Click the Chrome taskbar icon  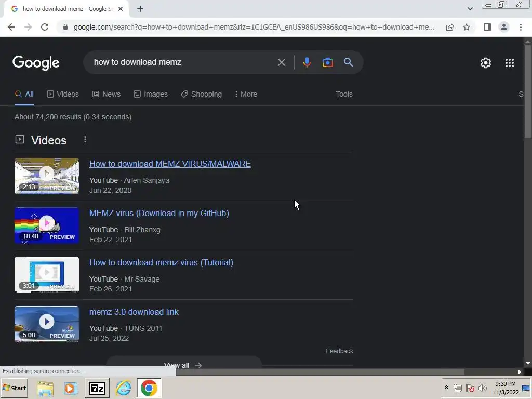[x=149, y=388]
